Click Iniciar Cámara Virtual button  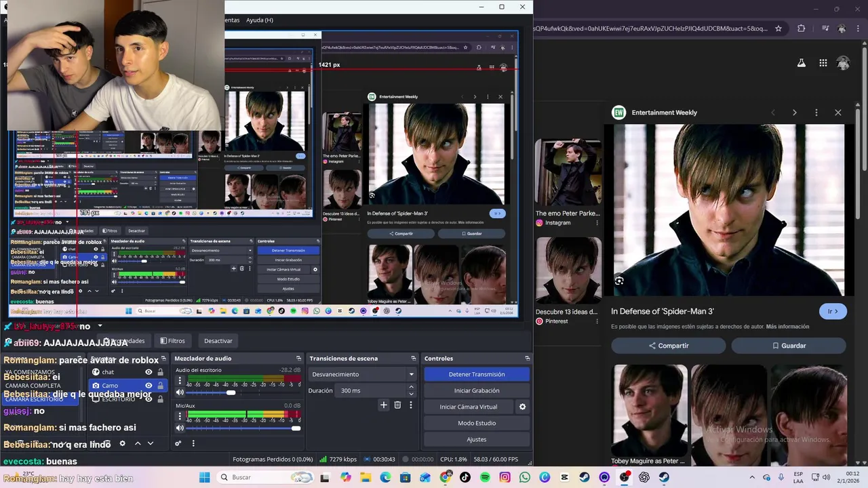pyautogui.click(x=469, y=407)
